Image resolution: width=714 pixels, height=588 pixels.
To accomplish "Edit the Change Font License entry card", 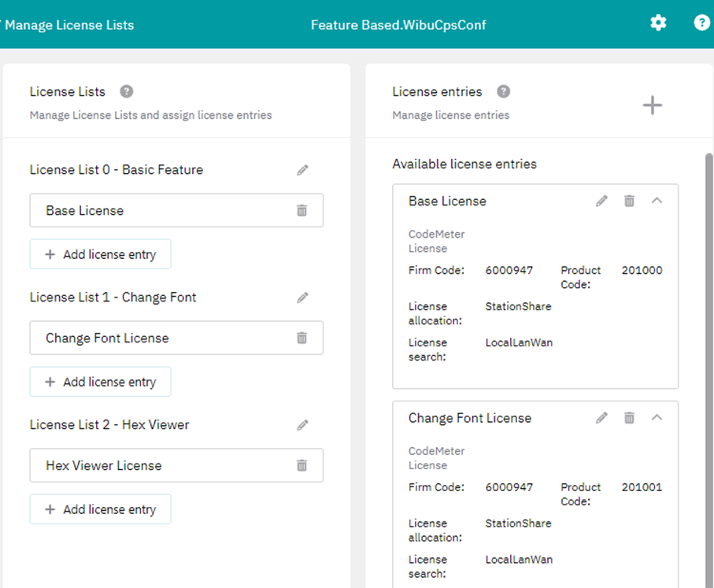I will tap(601, 418).
